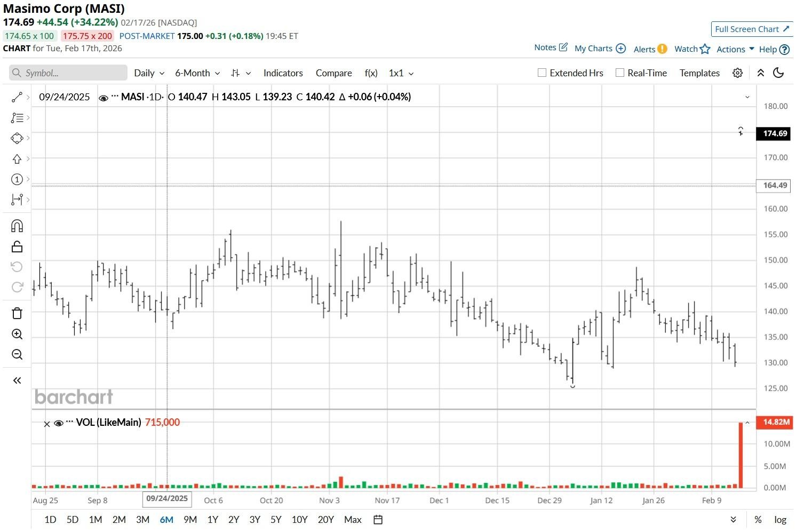Open Notes for this chart
The height and width of the screenshot is (532, 796).
click(x=551, y=47)
